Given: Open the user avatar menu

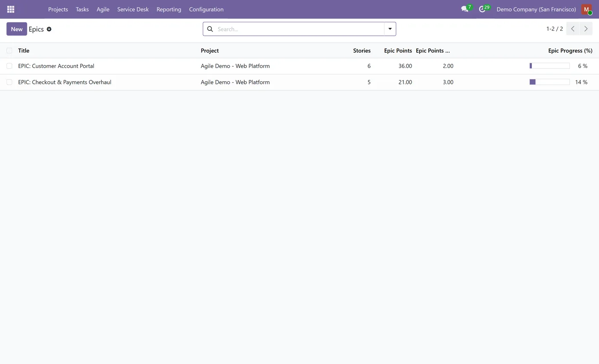Looking at the screenshot, I should pyautogui.click(x=587, y=9).
